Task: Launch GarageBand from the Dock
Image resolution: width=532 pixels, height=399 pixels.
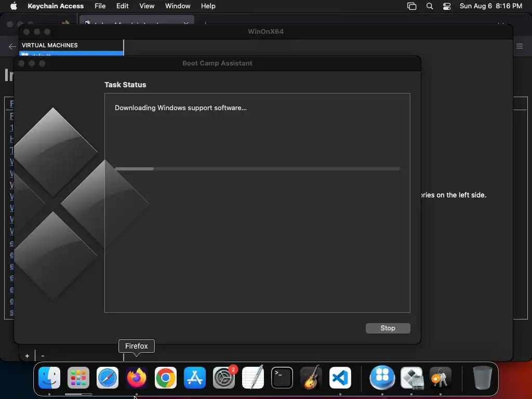Action: tap(311, 377)
